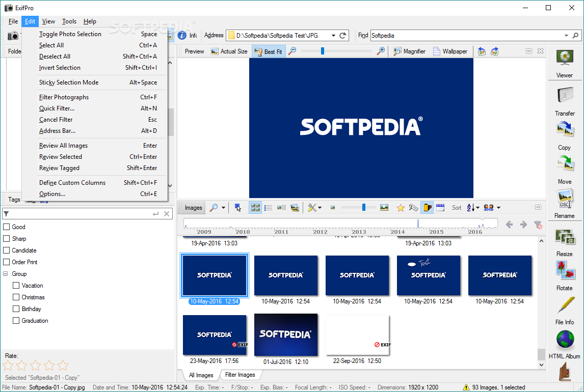
Task: Switch to the tiles view icon
Action: 282,208
